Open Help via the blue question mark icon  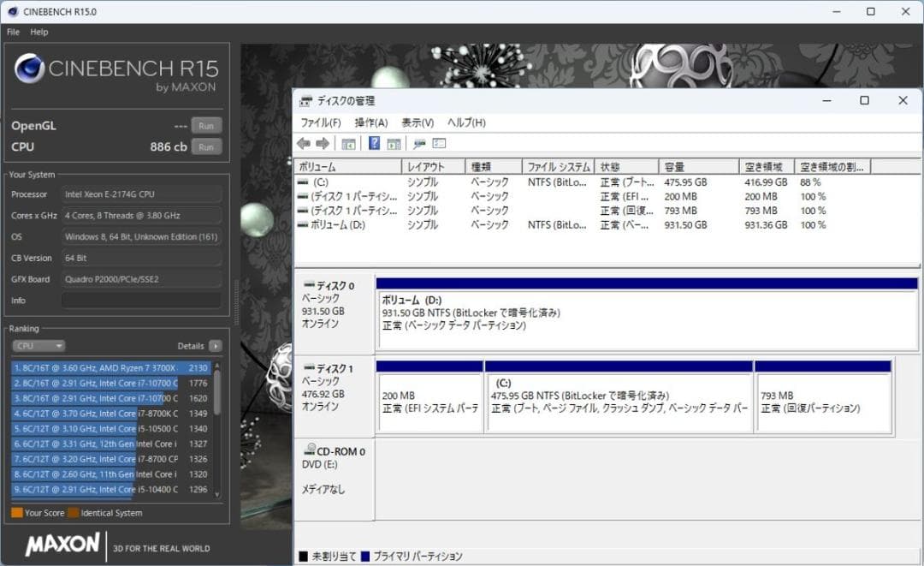pos(375,143)
